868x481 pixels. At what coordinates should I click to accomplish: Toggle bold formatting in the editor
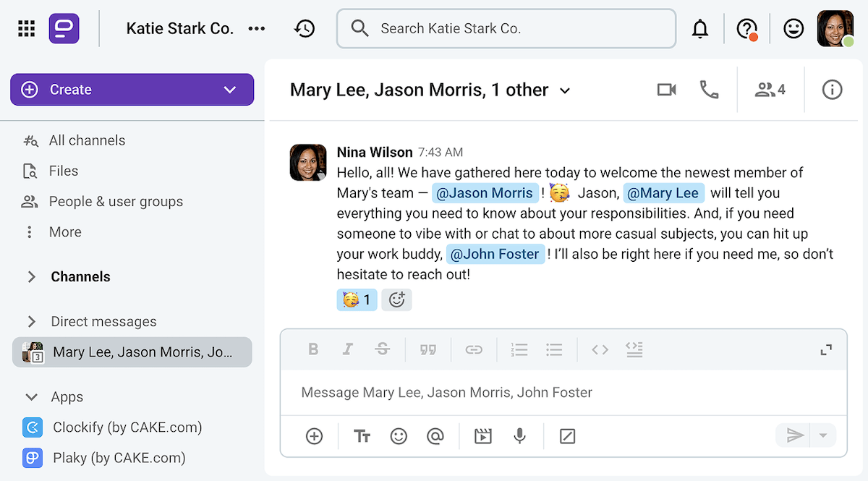[313, 349]
